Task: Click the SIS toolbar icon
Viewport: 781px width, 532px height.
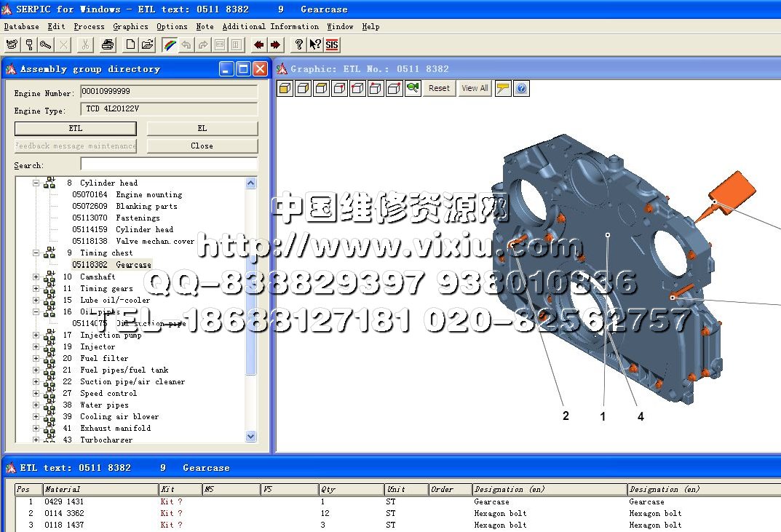Action: (332, 45)
